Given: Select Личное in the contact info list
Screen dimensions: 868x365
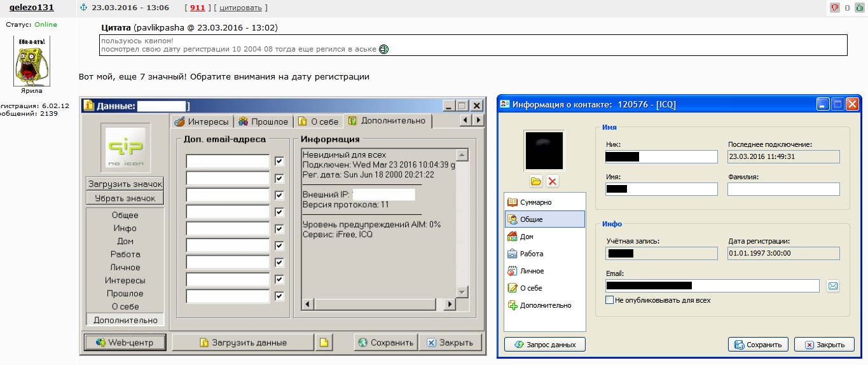Looking at the screenshot, I should pyautogui.click(x=544, y=271).
